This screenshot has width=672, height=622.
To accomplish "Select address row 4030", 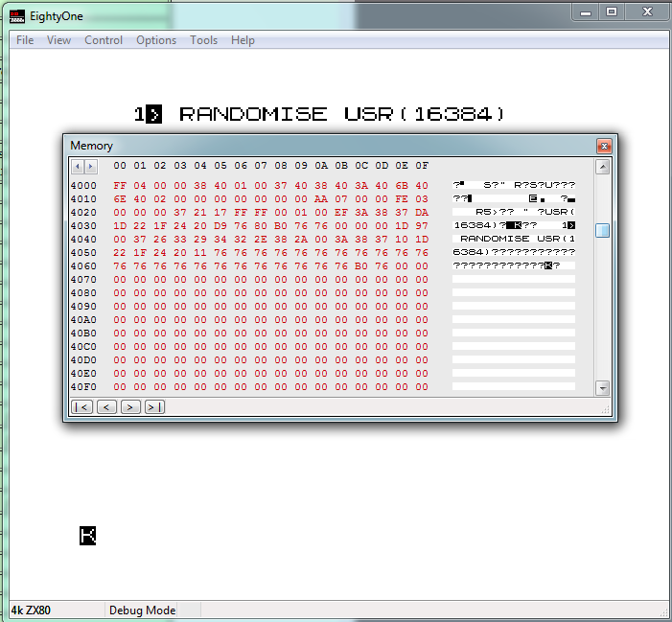I will coord(83,226).
